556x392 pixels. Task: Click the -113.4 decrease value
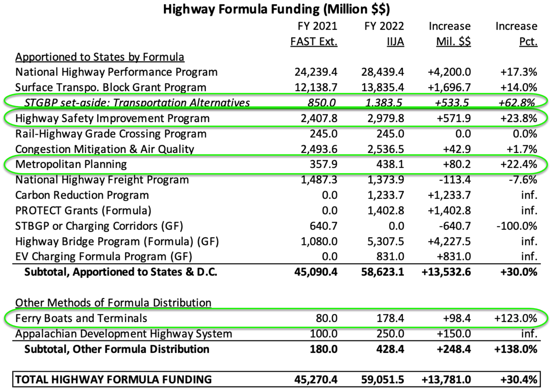[455, 180]
